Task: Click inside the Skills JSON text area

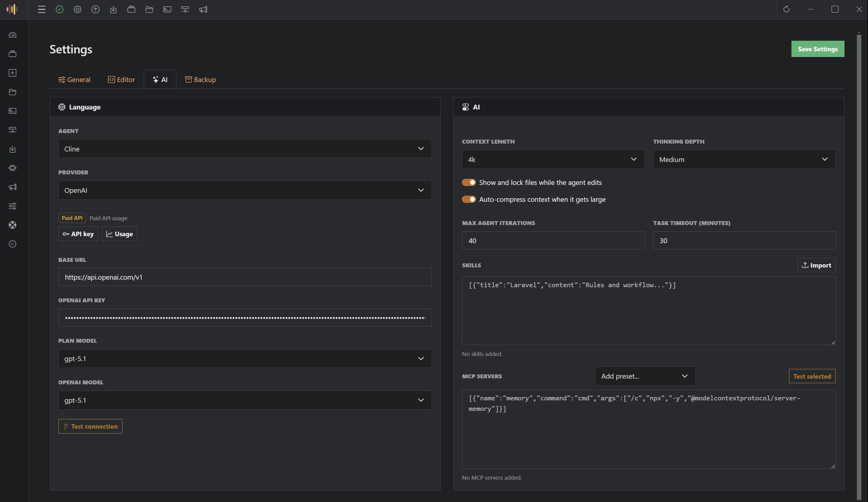Action: [649, 311]
